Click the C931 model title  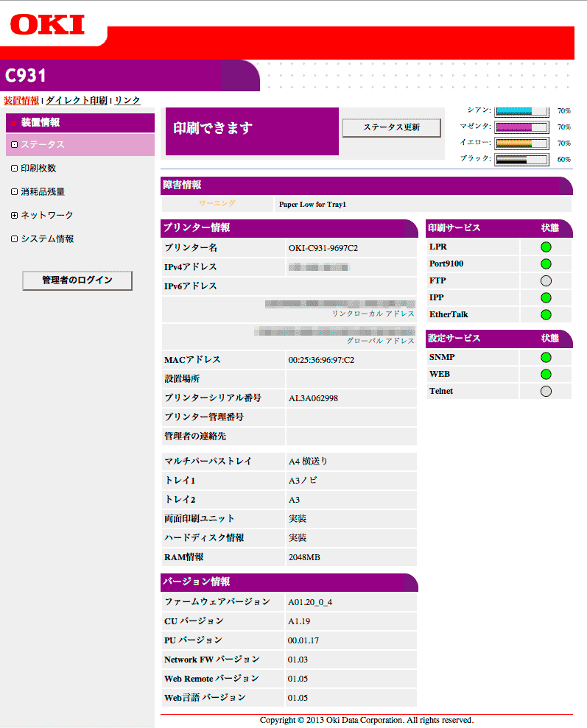pyautogui.click(x=26, y=75)
